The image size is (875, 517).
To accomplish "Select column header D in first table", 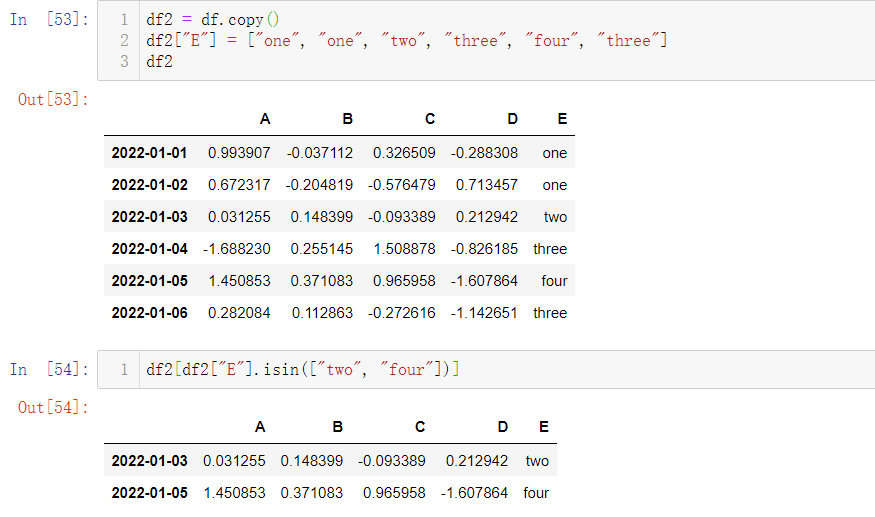I will 512,119.
